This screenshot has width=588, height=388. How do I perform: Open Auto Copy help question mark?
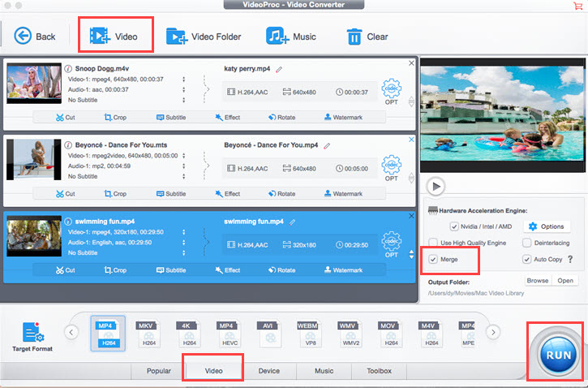[570, 259]
